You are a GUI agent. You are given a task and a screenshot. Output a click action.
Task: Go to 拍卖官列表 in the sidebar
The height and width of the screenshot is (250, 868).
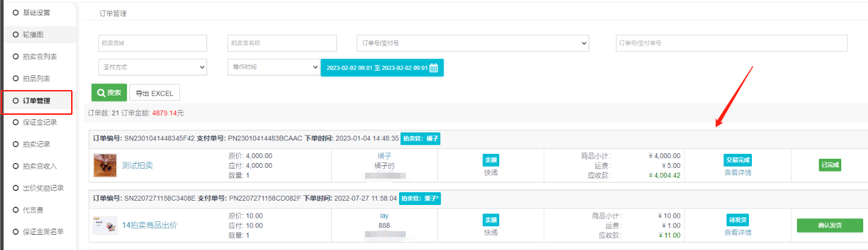(40, 57)
